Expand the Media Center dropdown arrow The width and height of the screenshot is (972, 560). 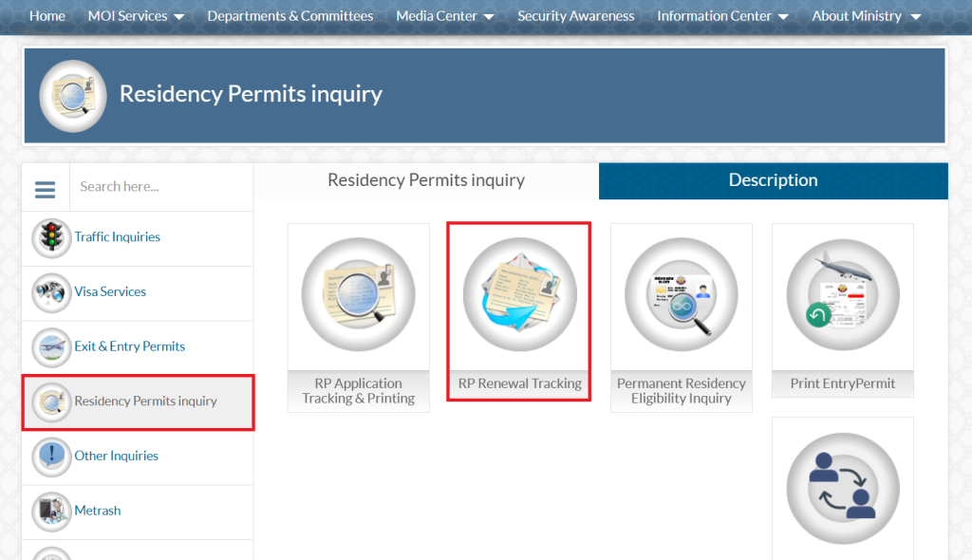pyautogui.click(x=489, y=17)
